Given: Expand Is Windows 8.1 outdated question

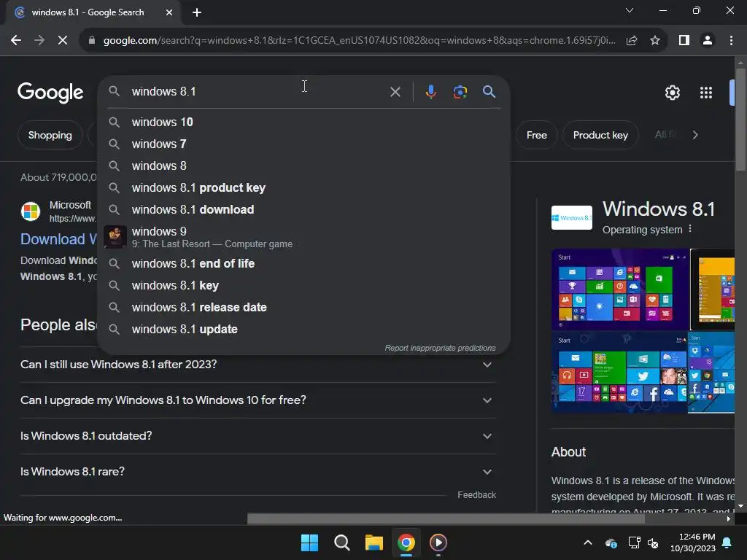Looking at the screenshot, I should [x=258, y=436].
